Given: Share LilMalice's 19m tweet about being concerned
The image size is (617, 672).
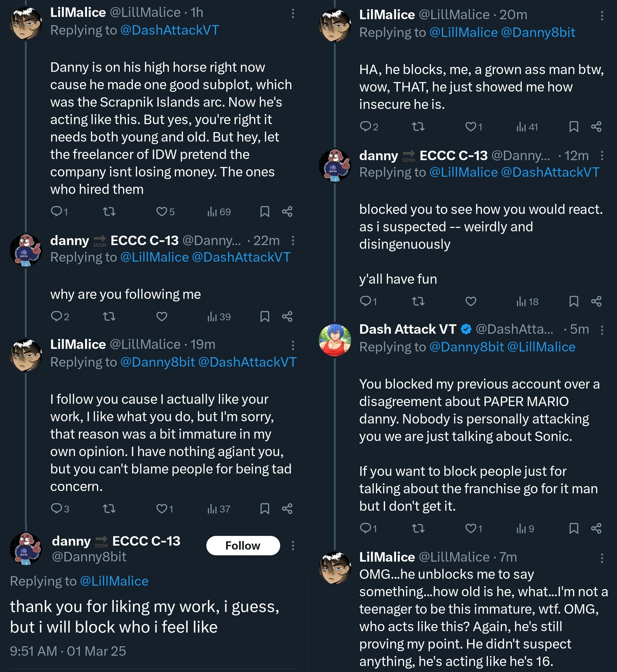Looking at the screenshot, I should tap(287, 508).
